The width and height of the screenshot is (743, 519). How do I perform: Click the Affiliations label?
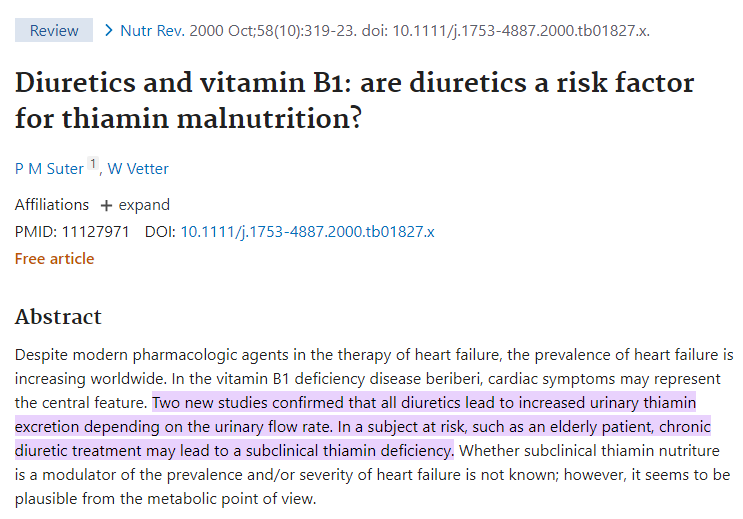coord(52,205)
